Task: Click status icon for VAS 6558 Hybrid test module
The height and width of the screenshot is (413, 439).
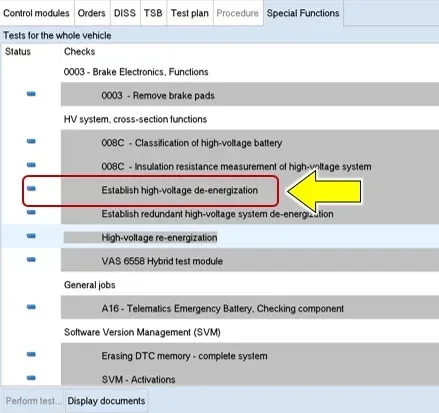Action: click(31, 260)
